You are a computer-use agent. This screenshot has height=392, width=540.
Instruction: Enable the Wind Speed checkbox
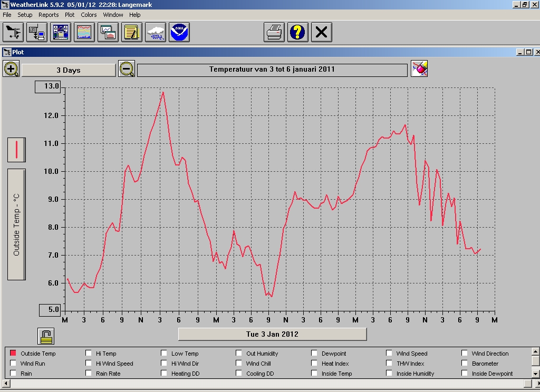click(x=389, y=353)
